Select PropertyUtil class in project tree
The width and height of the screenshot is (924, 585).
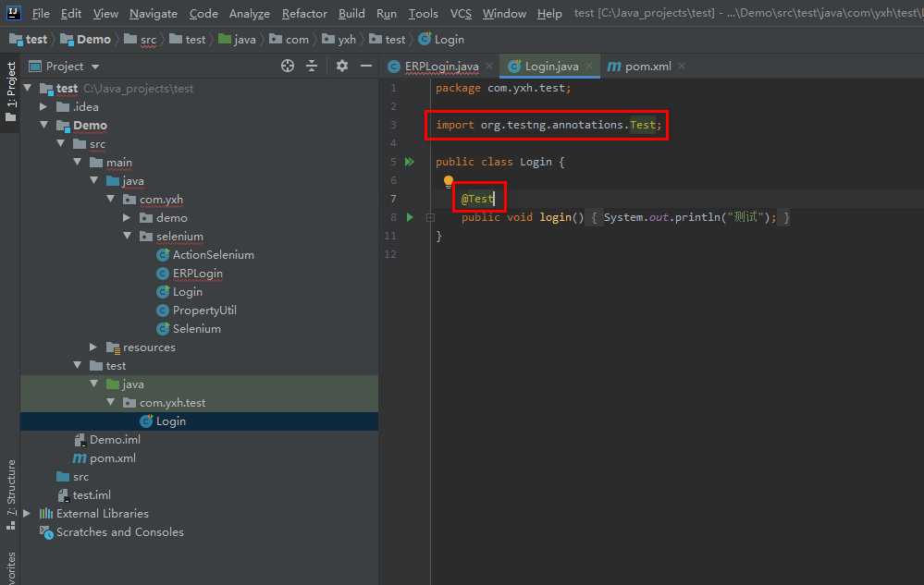click(204, 311)
